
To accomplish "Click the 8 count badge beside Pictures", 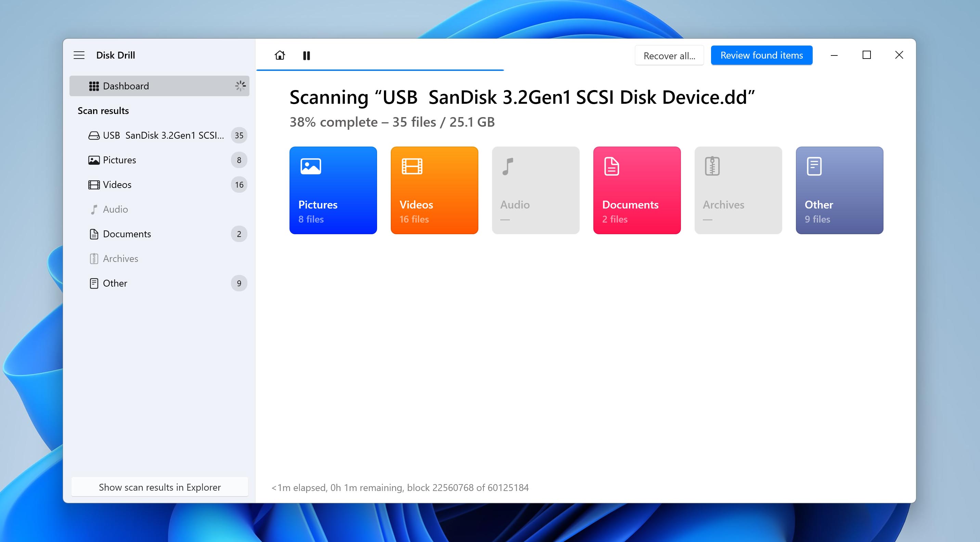I will (239, 160).
